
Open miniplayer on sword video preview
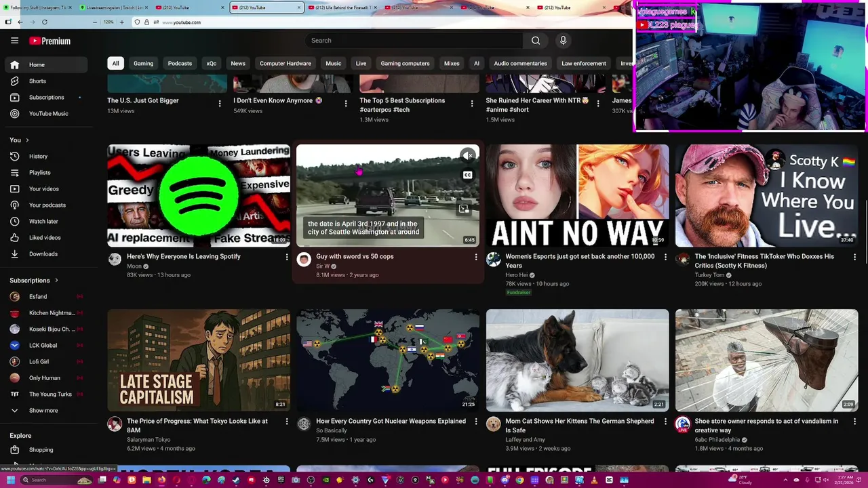(464, 209)
